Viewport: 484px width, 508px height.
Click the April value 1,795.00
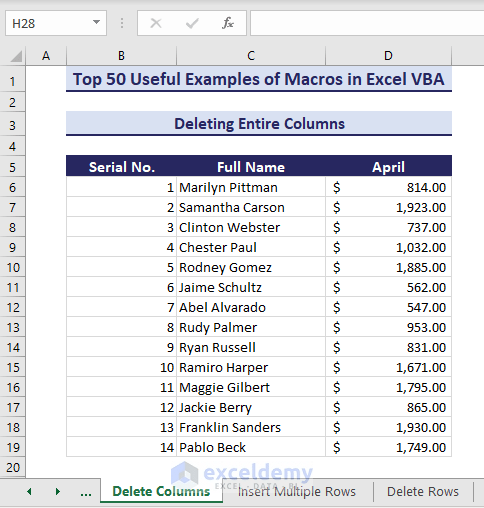tap(388, 387)
